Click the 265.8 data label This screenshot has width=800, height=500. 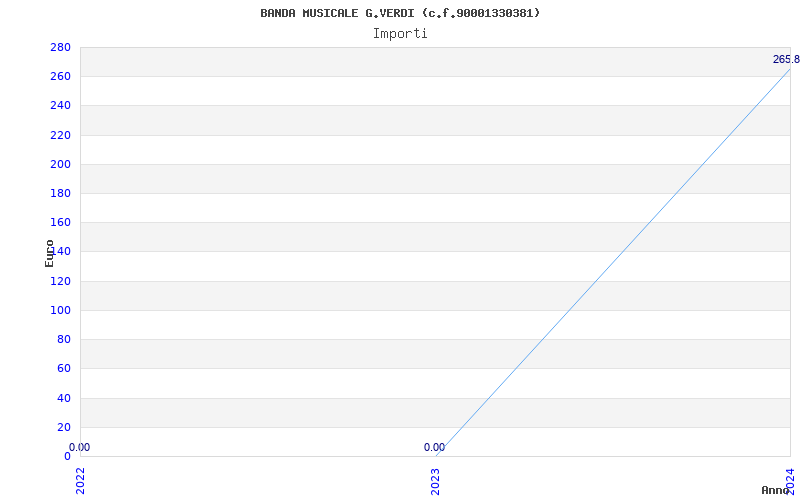(786, 60)
